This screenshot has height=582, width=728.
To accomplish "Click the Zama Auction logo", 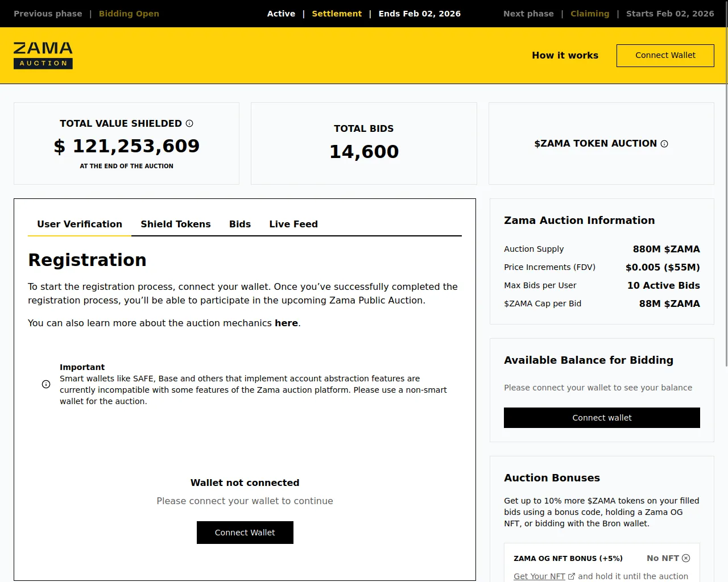I will coord(43,55).
